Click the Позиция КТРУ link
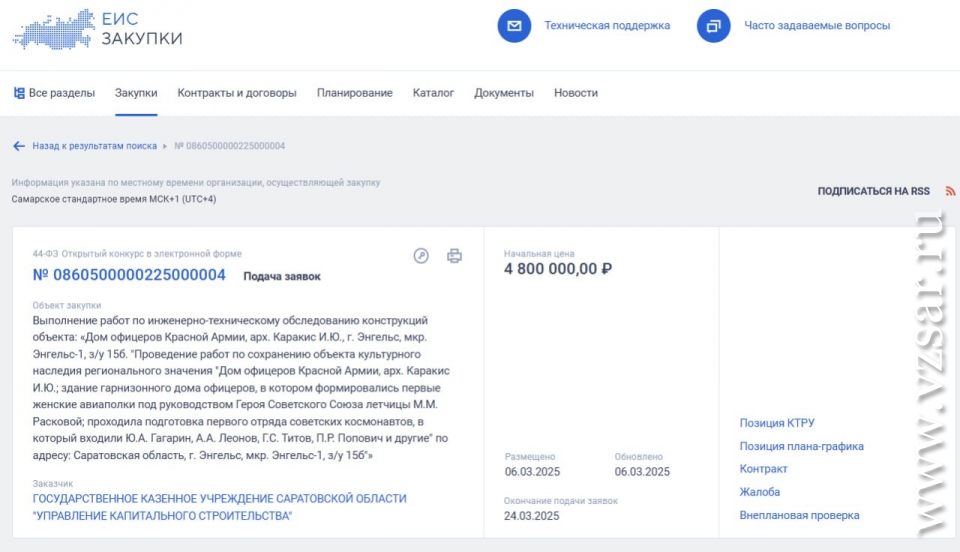 [x=776, y=423]
